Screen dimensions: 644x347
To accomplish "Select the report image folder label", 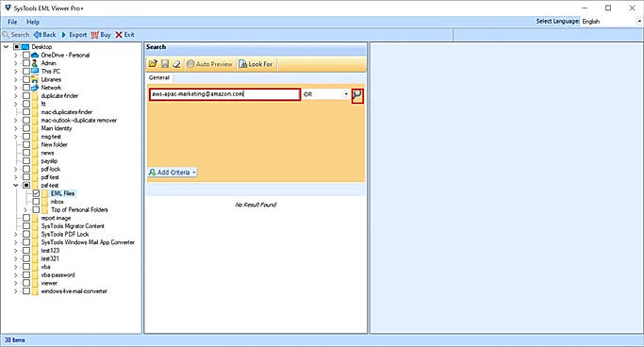I will click(56, 218).
